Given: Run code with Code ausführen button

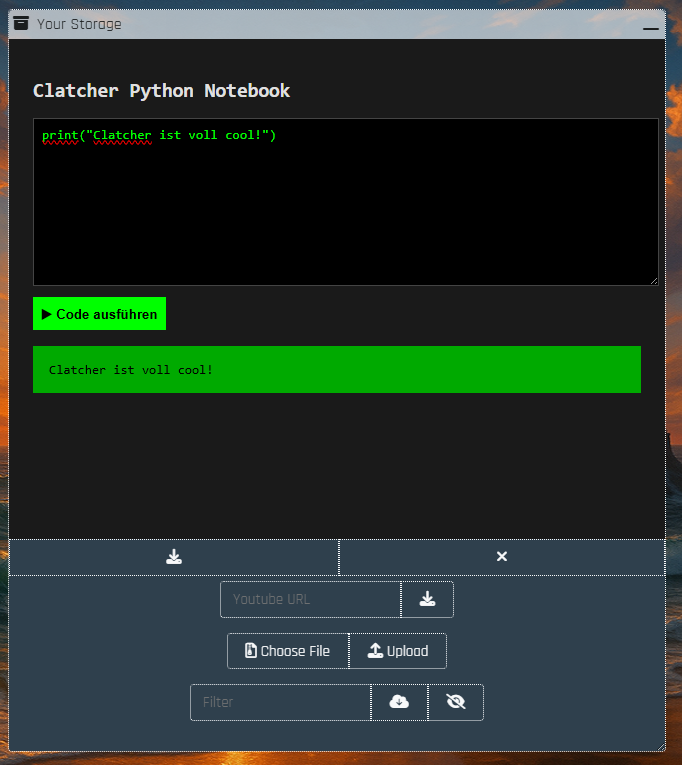Looking at the screenshot, I should click(100, 314).
